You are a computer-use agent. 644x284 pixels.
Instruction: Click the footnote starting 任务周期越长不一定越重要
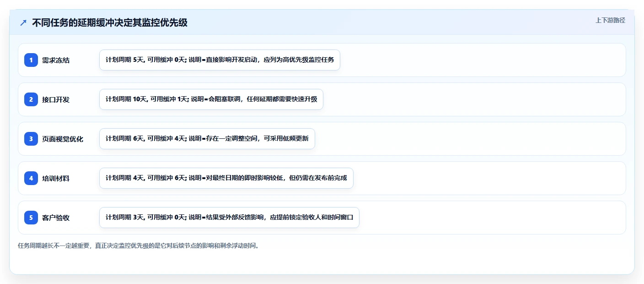pyautogui.click(x=139, y=246)
